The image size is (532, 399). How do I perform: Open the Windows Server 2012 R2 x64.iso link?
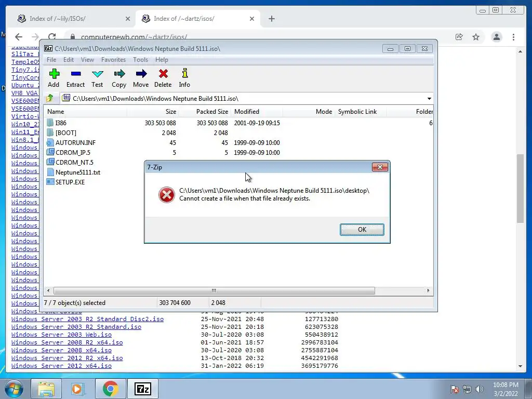click(x=67, y=358)
